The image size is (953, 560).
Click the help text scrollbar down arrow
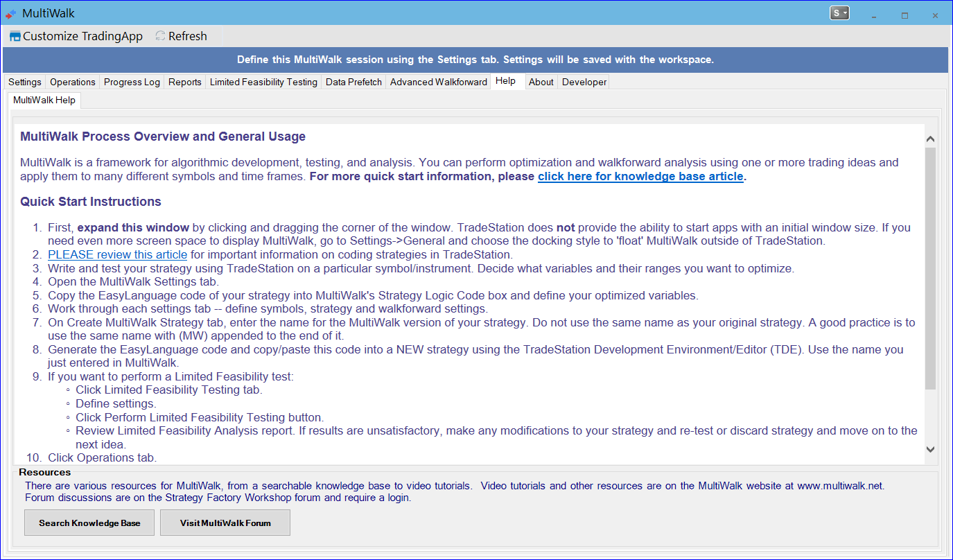point(931,450)
